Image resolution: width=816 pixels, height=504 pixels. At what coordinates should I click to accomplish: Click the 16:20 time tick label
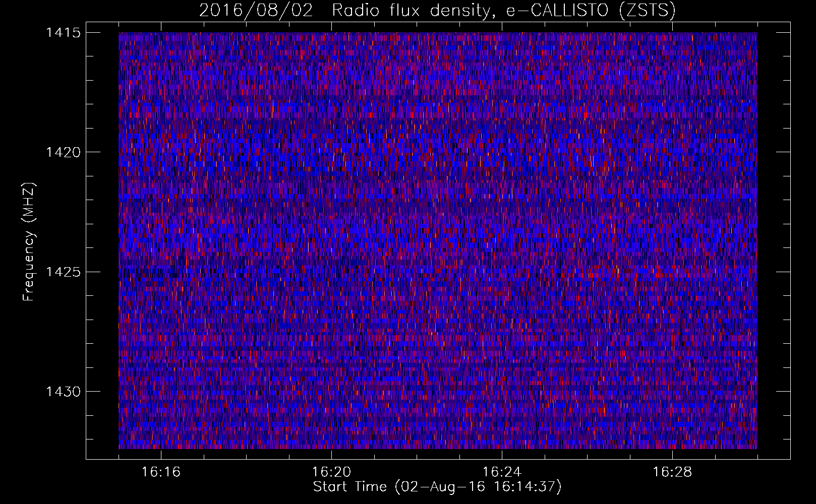click(331, 472)
